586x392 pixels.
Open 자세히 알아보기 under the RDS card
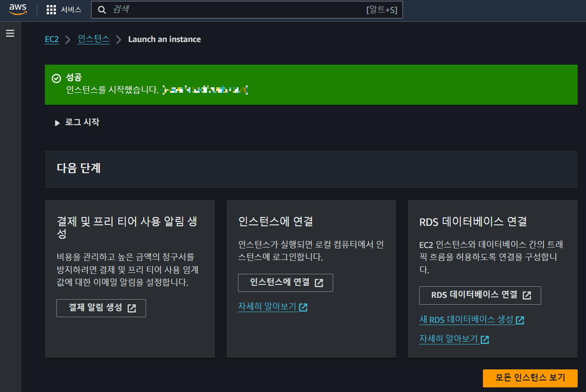point(454,339)
